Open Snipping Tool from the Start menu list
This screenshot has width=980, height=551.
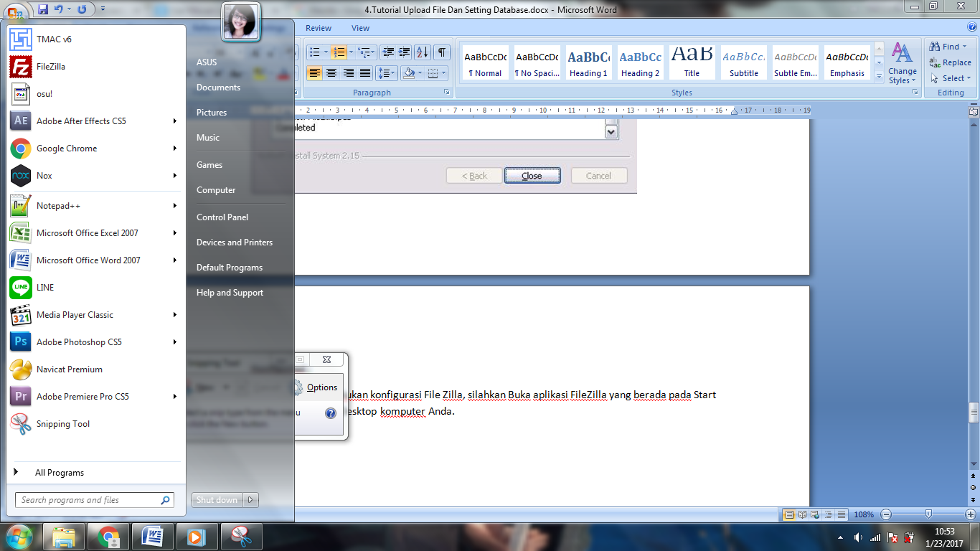[95, 424]
